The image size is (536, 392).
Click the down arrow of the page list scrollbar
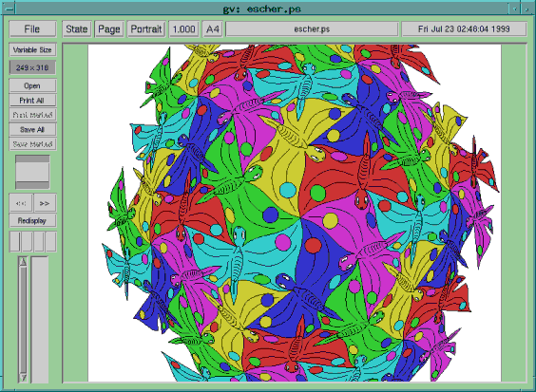(23, 378)
